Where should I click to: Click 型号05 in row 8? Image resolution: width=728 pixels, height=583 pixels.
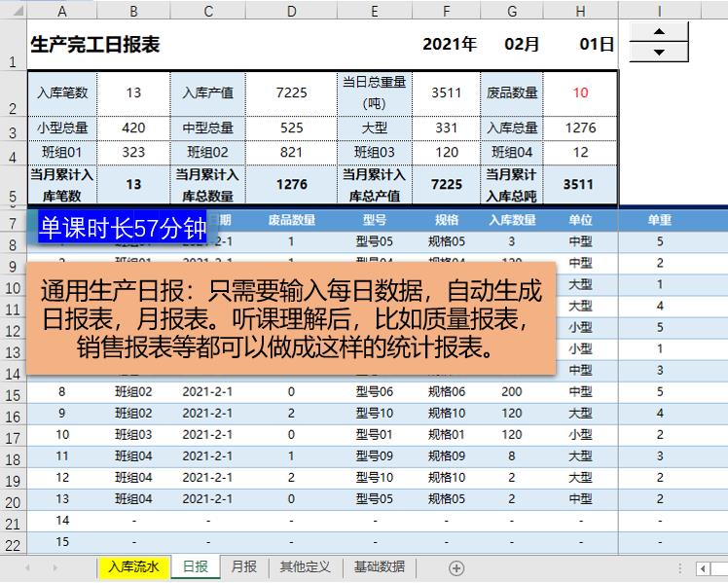click(374, 241)
